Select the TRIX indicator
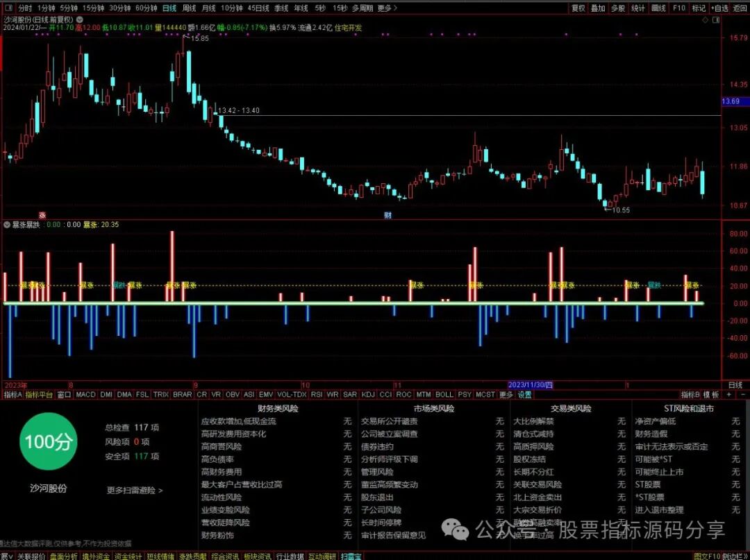Image resolution: width=750 pixels, height=560 pixels. pyautogui.click(x=160, y=395)
